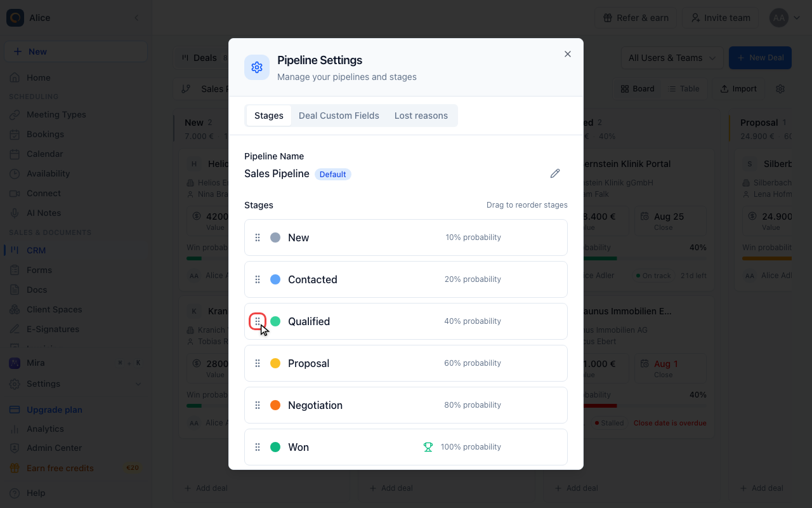Select the Contacted stage blue color dot
Screen dimensions: 812x508
point(275,279)
